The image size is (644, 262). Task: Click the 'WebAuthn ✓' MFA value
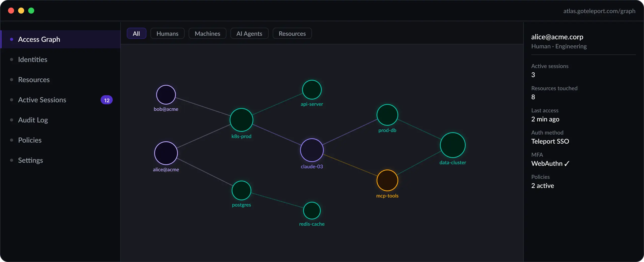[550, 163]
